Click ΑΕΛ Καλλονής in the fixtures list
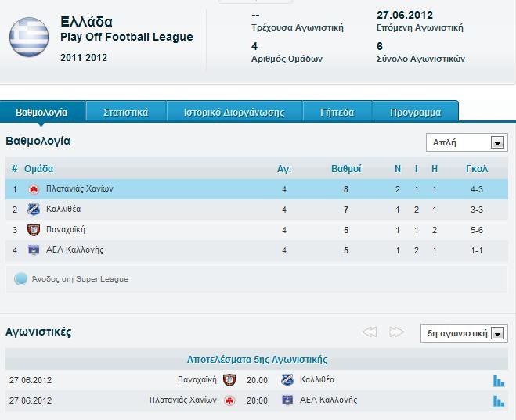The width and height of the screenshot is (516, 420). [x=328, y=400]
